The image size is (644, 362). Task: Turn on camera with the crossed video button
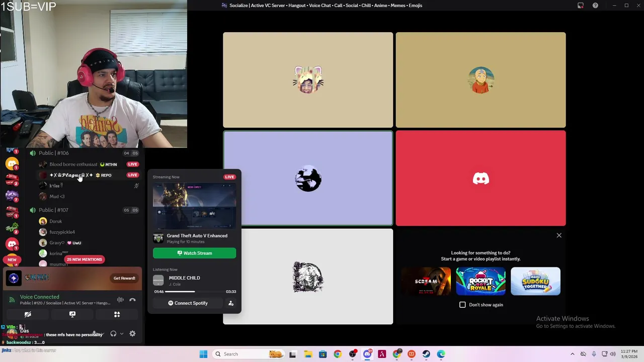tap(28, 315)
